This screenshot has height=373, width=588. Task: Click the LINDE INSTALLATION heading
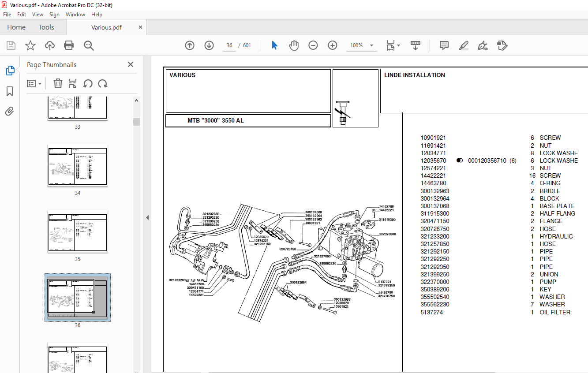pyautogui.click(x=415, y=75)
